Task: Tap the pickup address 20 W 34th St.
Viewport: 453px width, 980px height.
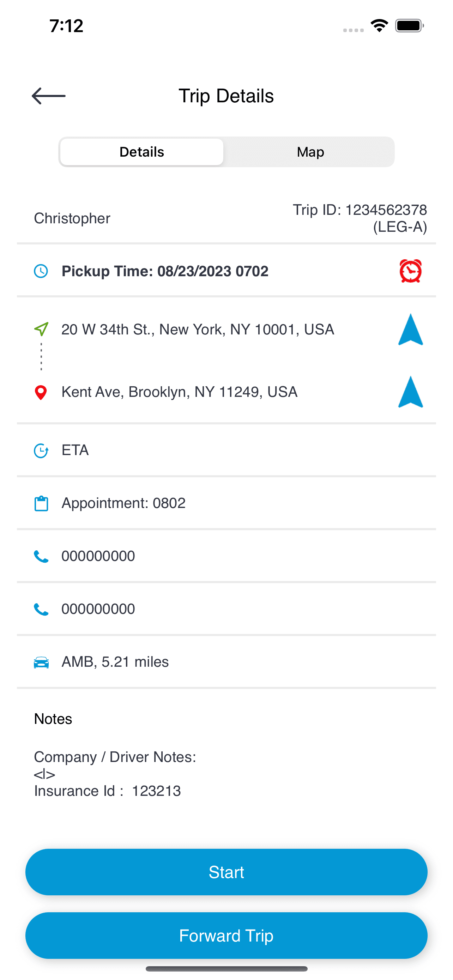Action: [x=198, y=329]
